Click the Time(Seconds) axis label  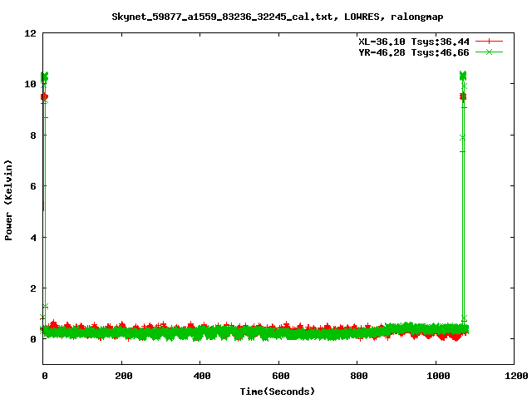coord(277,392)
